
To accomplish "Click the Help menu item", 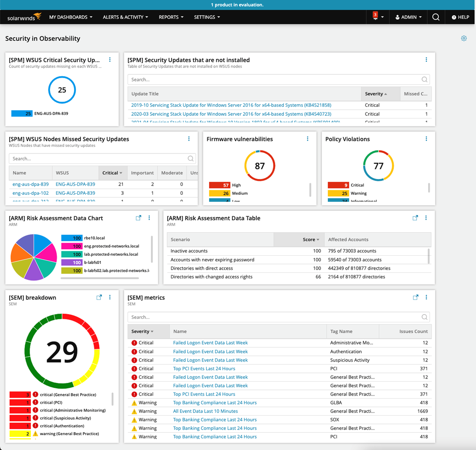I will click(x=460, y=17).
